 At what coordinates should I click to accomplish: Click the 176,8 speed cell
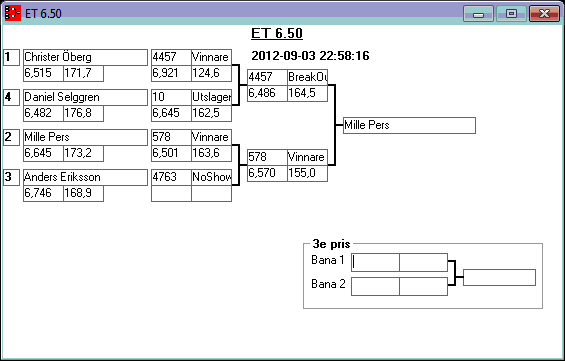(x=84, y=113)
